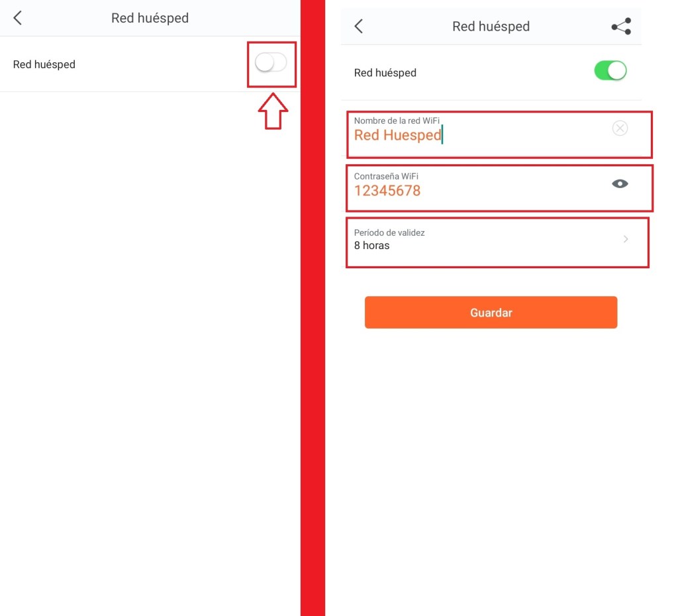This screenshot has height=616, width=678.
Task: Disable the green Red huésped switch
Action: (610, 70)
